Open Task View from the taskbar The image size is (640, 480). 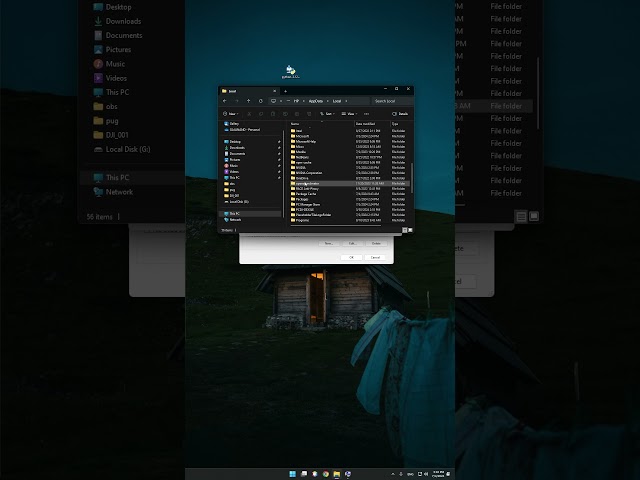[x=304, y=474]
